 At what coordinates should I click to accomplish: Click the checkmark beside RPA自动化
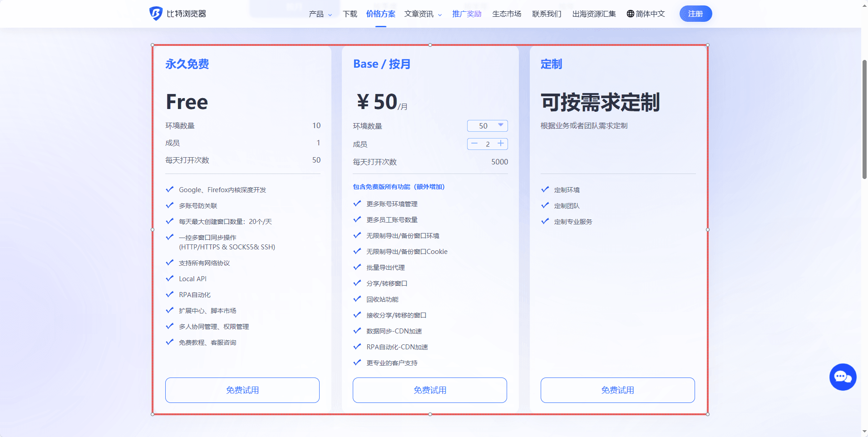click(x=170, y=294)
